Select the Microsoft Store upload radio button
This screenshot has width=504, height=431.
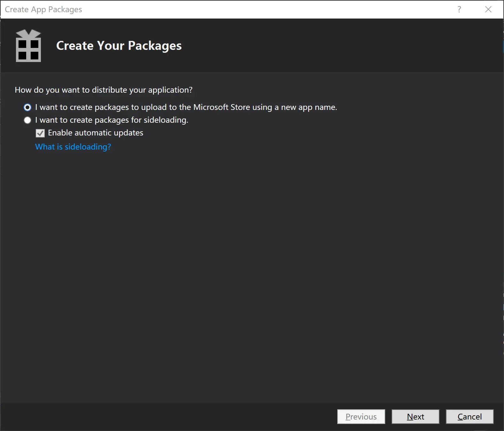pyautogui.click(x=27, y=107)
